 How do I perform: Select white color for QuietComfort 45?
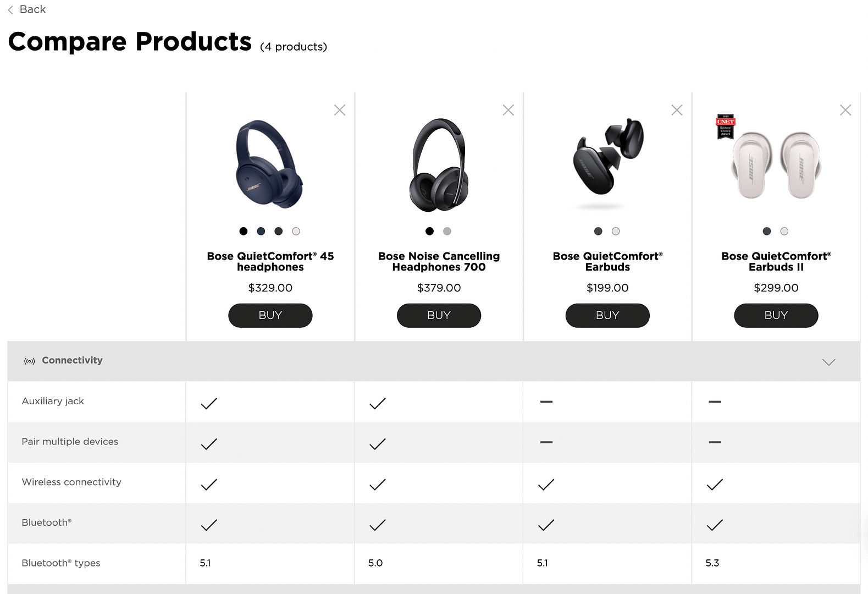[296, 232]
